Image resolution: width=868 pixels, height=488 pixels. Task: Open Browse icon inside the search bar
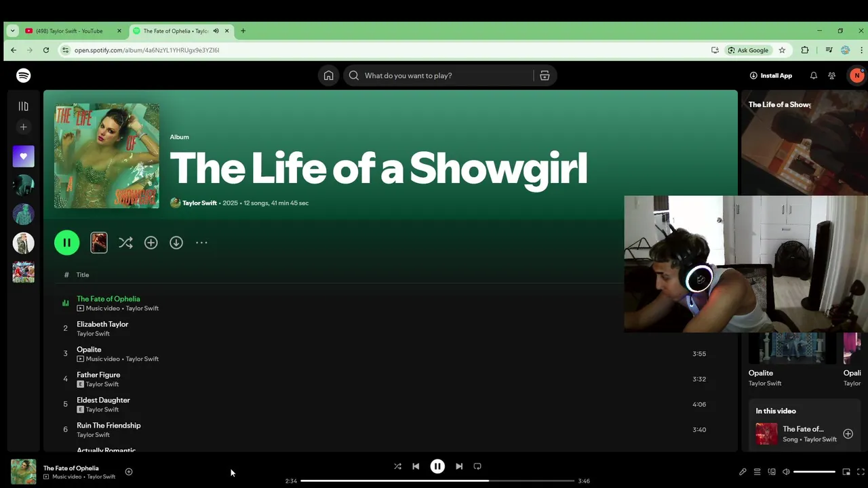pyautogui.click(x=545, y=75)
